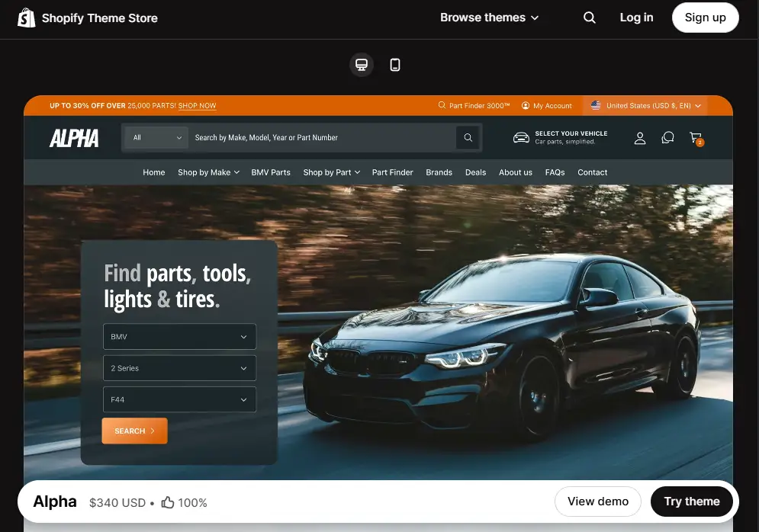The height and width of the screenshot is (532, 759).
Task: Click the SHOP NOW link
Action: pos(197,106)
